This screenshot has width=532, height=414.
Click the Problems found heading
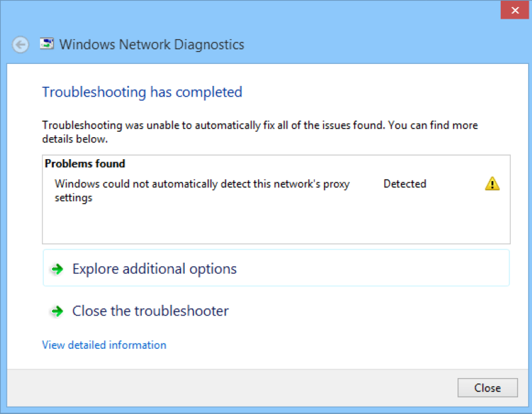click(x=85, y=164)
